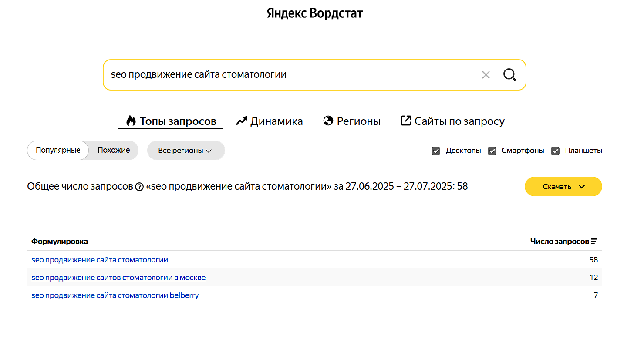Viewport: 644px width, 359px height.
Task: Toggle the Десктопы checkbox
Action: pyautogui.click(x=436, y=151)
